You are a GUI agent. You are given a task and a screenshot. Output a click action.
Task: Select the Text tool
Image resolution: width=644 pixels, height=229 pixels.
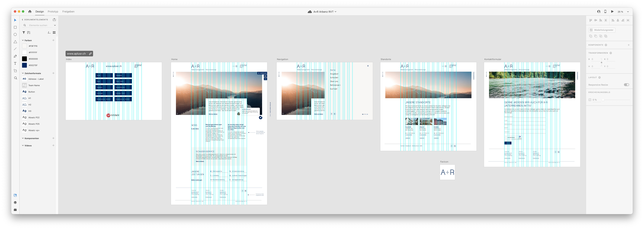click(x=15, y=64)
